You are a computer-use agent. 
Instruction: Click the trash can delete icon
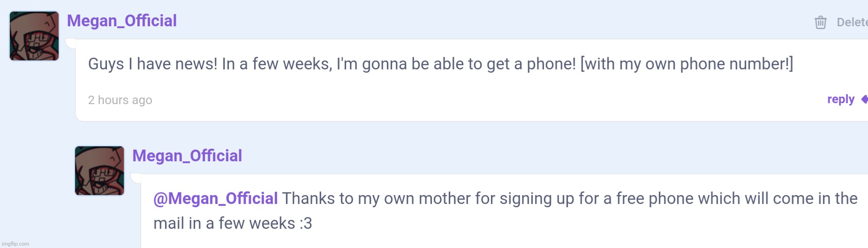click(820, 22)
